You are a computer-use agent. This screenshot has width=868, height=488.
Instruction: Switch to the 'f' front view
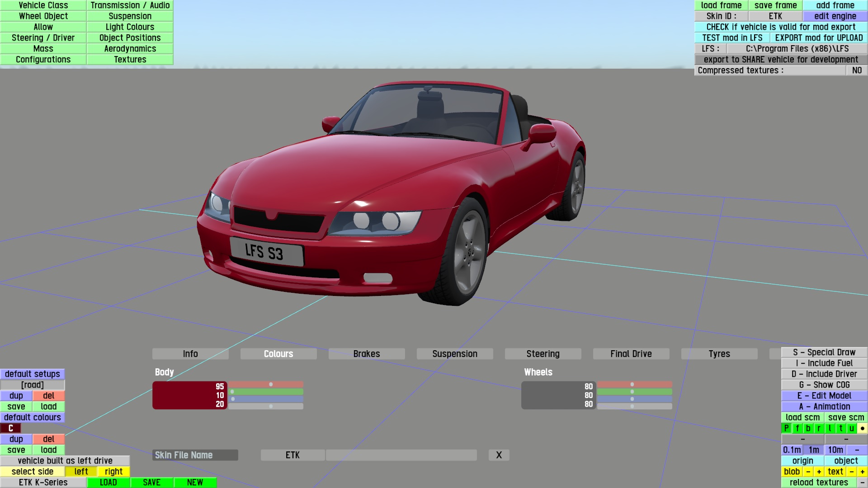797,428
